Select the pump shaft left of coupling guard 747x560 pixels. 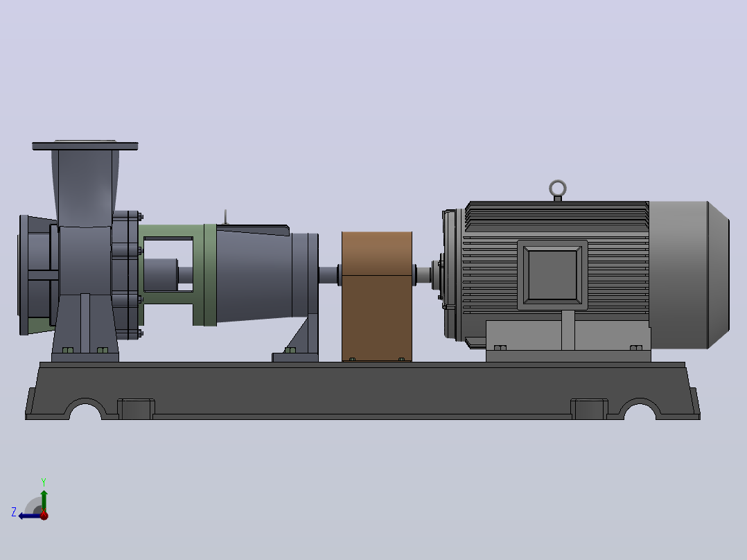pyautogui.click(x=329, y=275)
